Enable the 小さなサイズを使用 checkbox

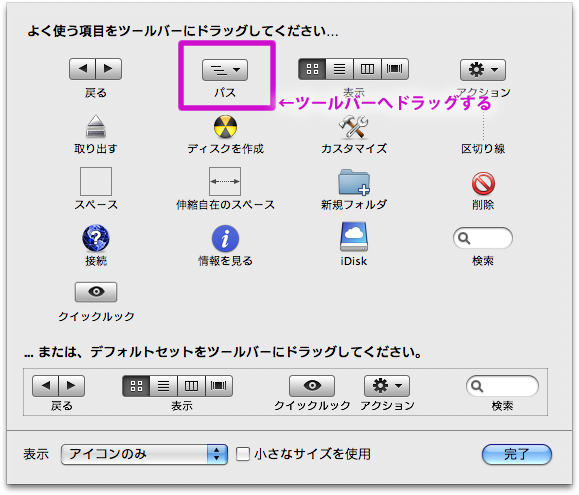pyautogui.click(x=243, y=454)
